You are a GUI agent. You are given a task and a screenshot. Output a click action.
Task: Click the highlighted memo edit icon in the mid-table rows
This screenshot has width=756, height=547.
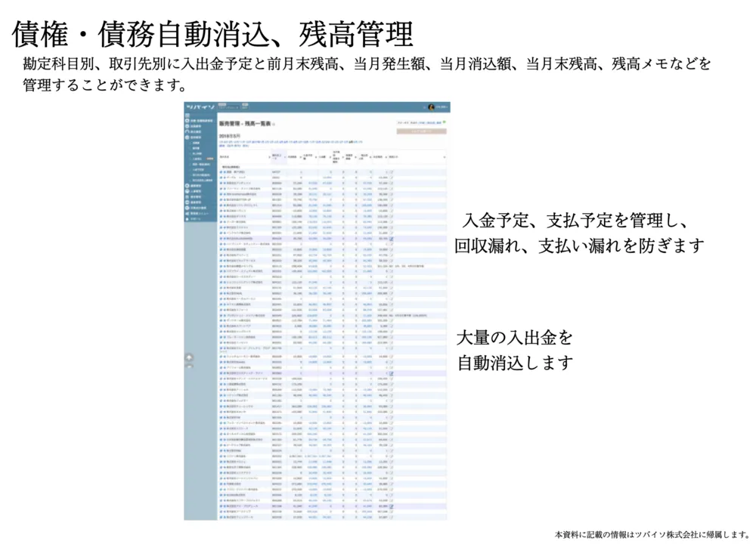coord(392,373)
